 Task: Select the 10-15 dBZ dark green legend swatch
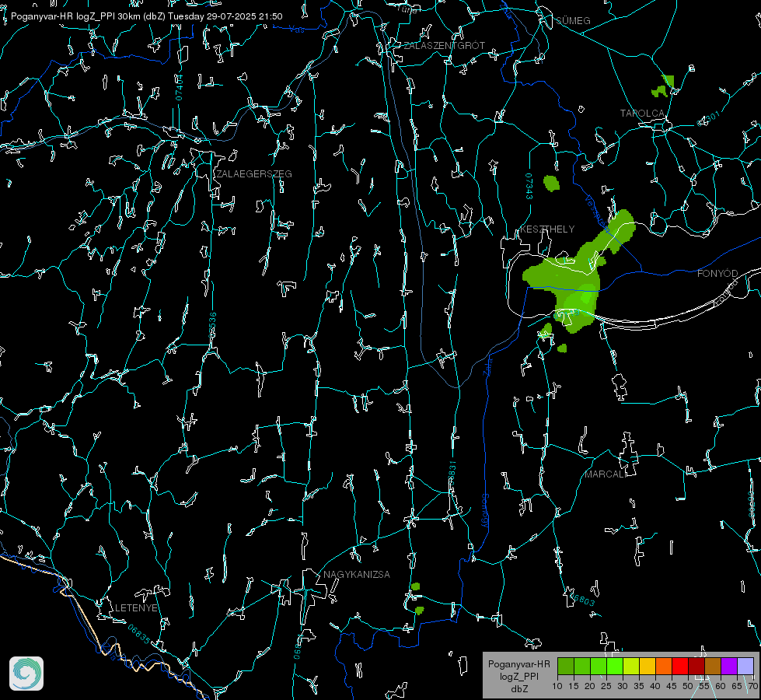coord(566,666)
